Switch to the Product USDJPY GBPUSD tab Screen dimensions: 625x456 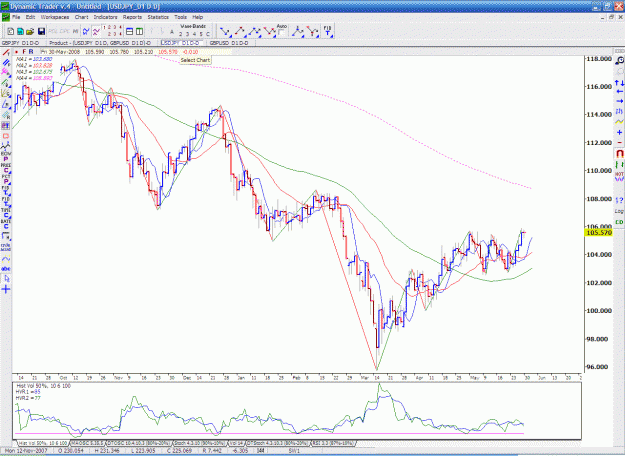click(x=100, y=43)
